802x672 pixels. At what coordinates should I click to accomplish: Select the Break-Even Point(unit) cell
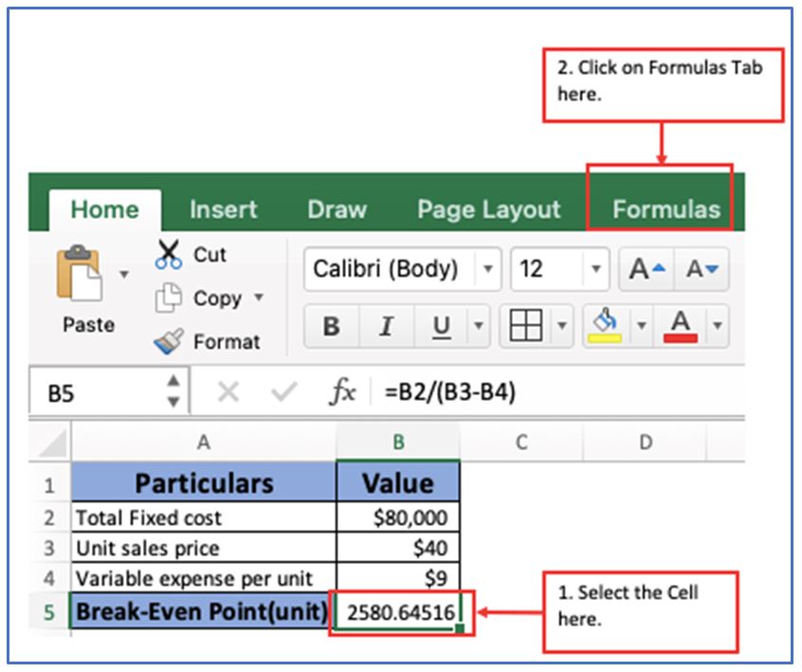[x=202, y=611]
